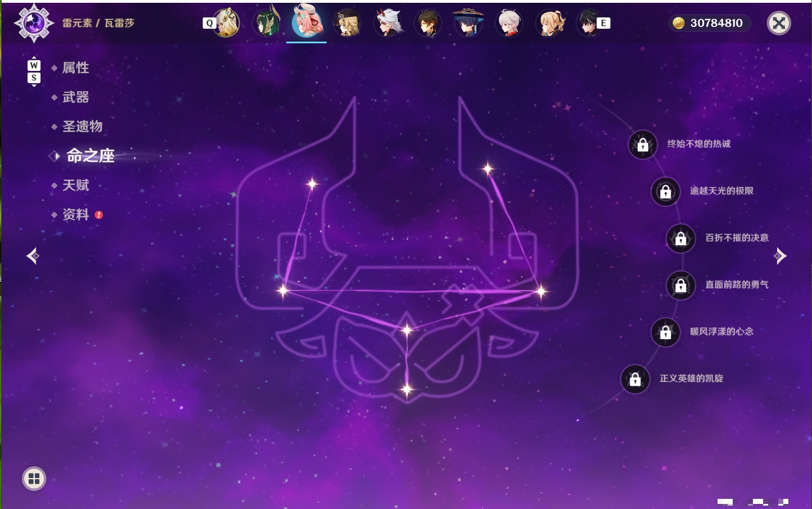This screenshot has width=812, height=509.
Task: Click the S key indicator
Action: click(x=34, y=78)
